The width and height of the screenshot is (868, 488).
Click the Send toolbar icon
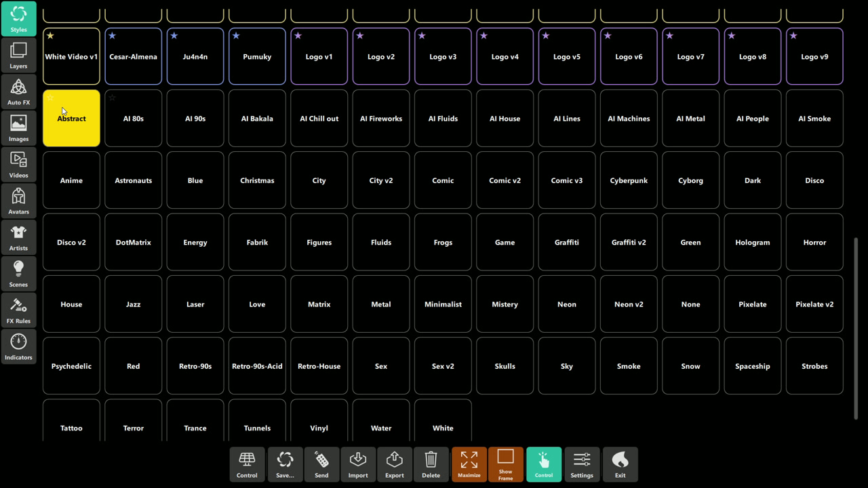tap(321, 464)
